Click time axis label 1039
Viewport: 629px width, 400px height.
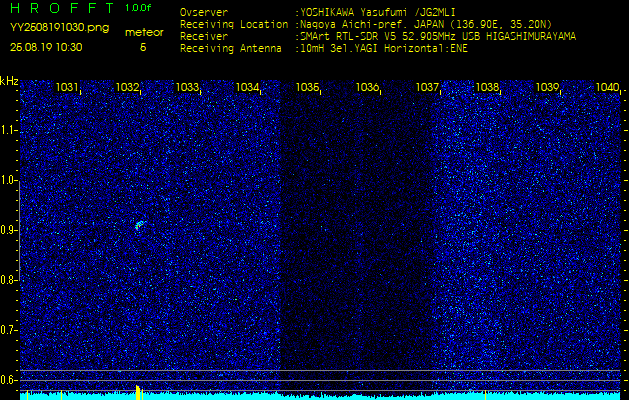(x=547, y=87)
